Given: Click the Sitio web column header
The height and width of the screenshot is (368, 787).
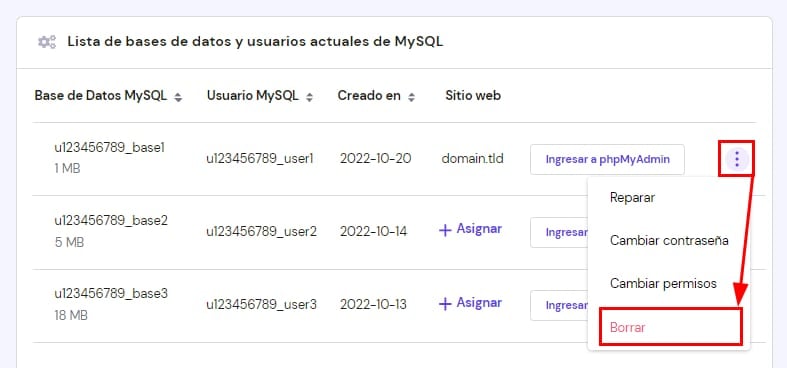Looking at the screenshot, I should [473, 95].
